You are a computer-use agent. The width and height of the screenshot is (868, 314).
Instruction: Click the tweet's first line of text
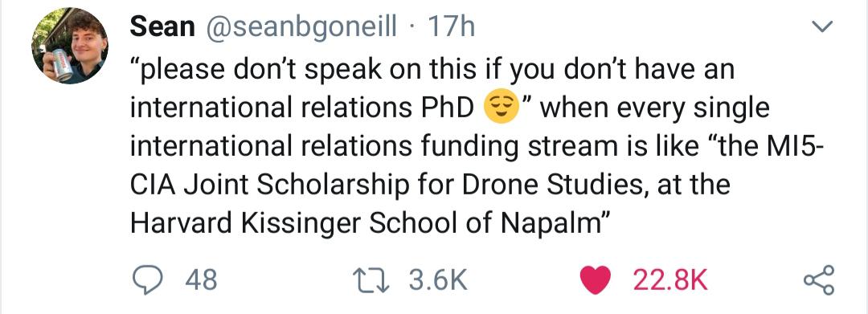click(432, 70)
